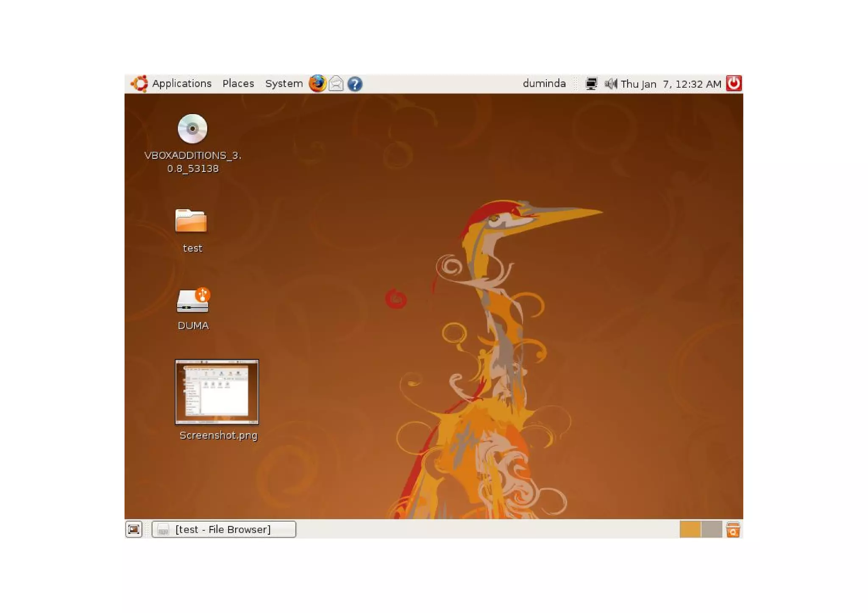Open the Places menu

point(238,83)
